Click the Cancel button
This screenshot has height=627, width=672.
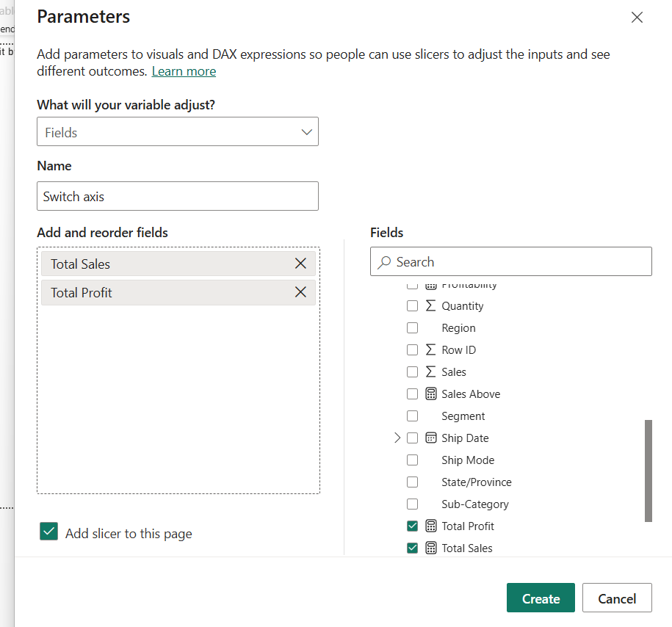tap(617, 598)
